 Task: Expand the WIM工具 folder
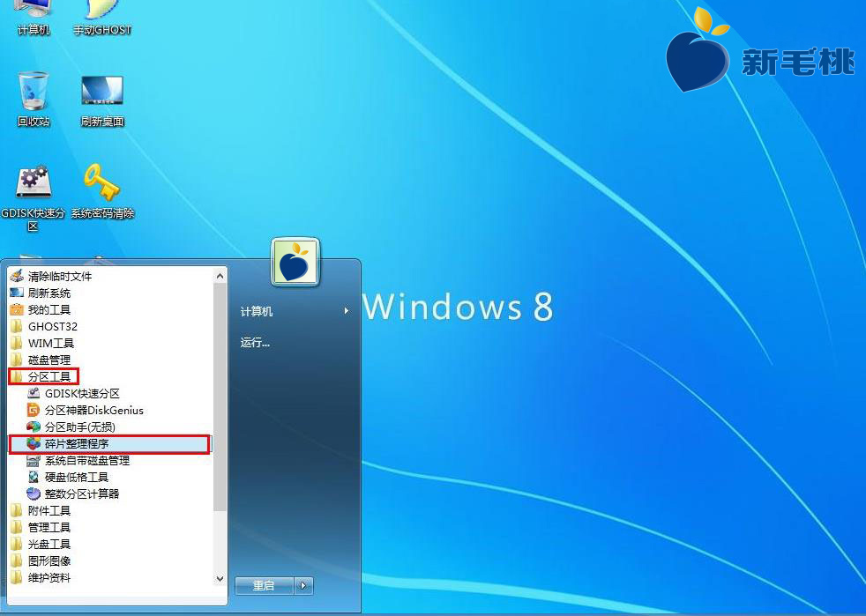110,343
